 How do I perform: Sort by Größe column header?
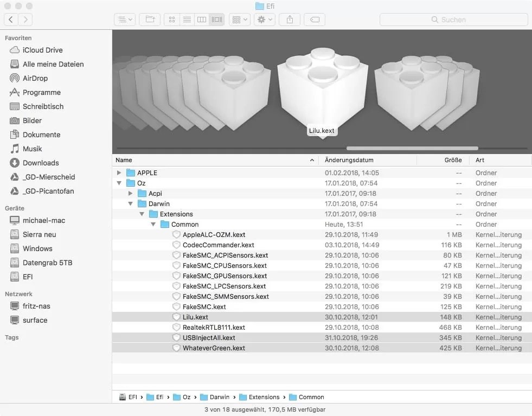coord(443,160)
